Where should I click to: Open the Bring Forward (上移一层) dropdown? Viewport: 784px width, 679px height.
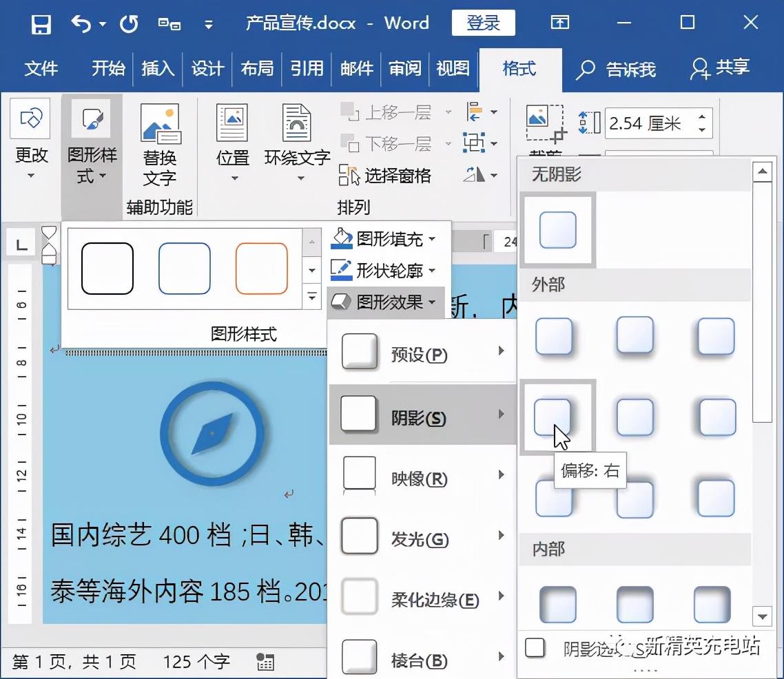(448, 112)
